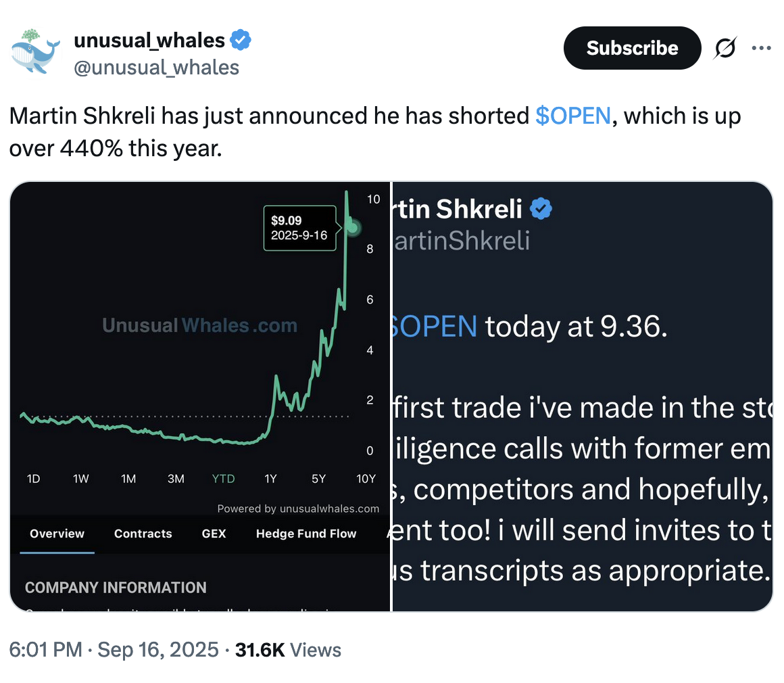Screen dimensions: 784x683
Task: Select the 1D chart range
Action: 34,479
